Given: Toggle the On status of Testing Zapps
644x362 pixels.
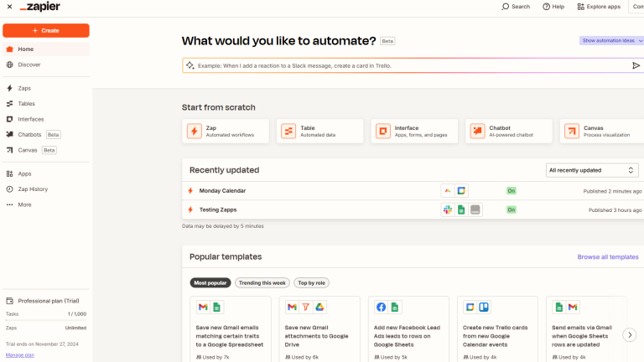Looking at the screenshot, I should [511, 209].
